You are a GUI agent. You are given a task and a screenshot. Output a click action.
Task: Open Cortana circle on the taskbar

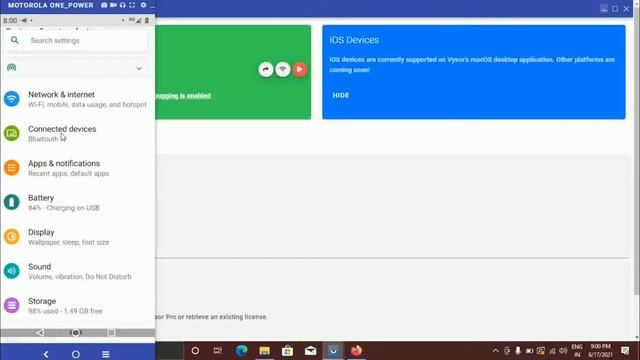click(x=195, y=351)
